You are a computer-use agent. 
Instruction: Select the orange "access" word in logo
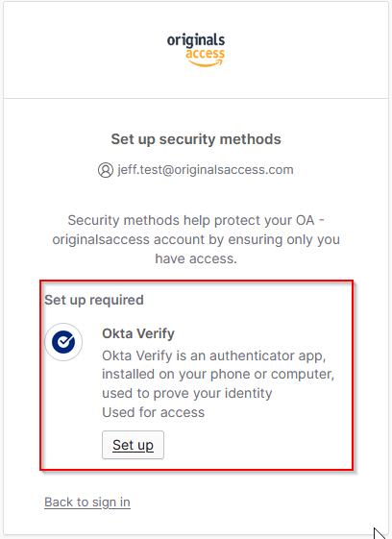[x=206, y=54]
